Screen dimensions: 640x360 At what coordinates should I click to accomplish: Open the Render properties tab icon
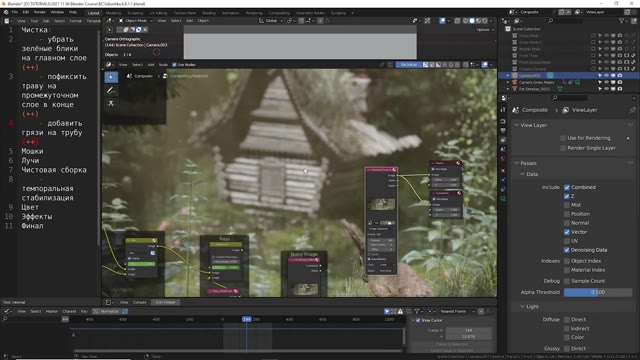503,121
